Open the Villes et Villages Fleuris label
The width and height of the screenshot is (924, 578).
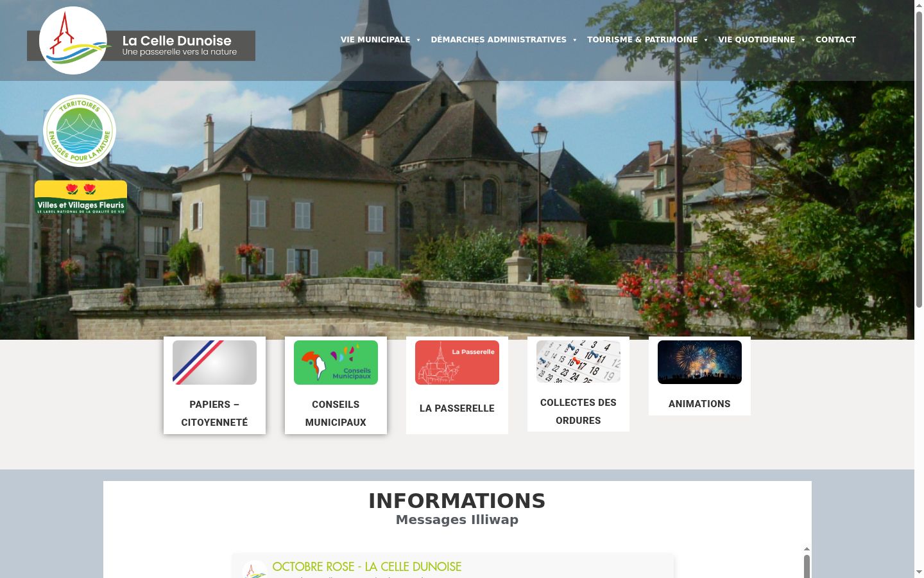[81, 197]
